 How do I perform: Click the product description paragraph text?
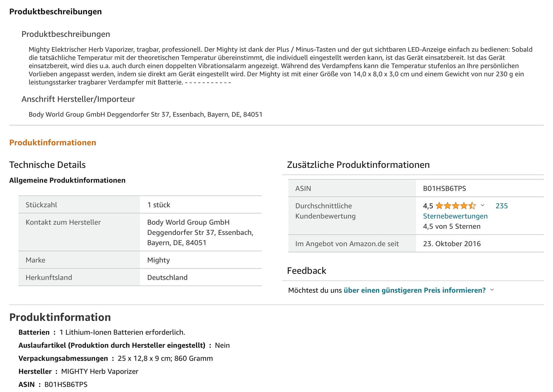coord(281,66)
